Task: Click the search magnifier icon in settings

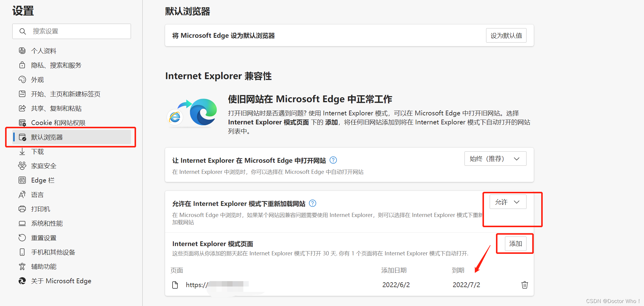Action: (x=22, y=31)
